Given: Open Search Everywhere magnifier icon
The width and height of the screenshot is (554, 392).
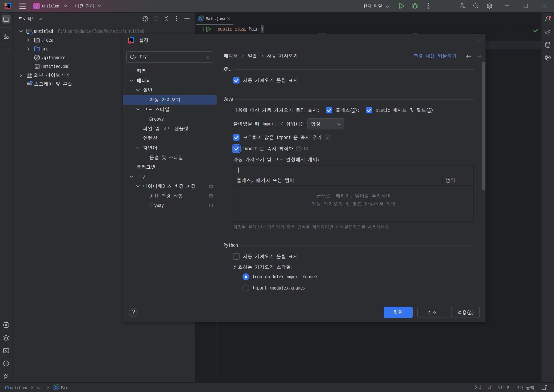Looking at the screenshot, I should [x=476, y=6].
